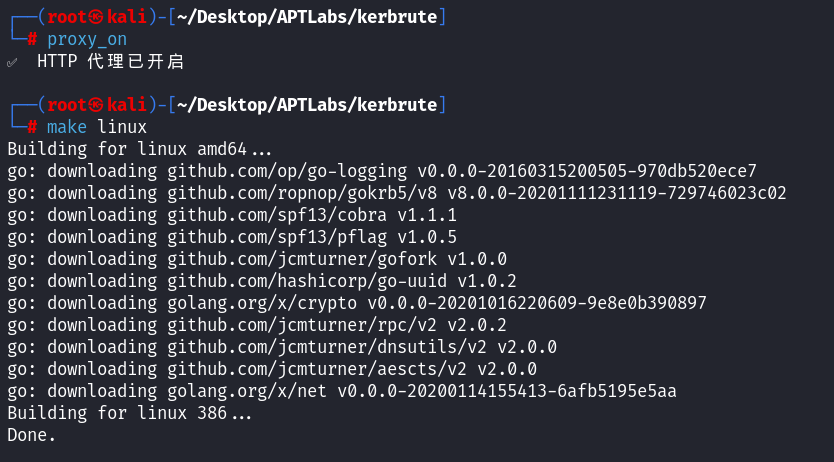This screenshot has height=462, width=834.
Task: Click the hash prompt before make linux
Action: tap(32, 127)
